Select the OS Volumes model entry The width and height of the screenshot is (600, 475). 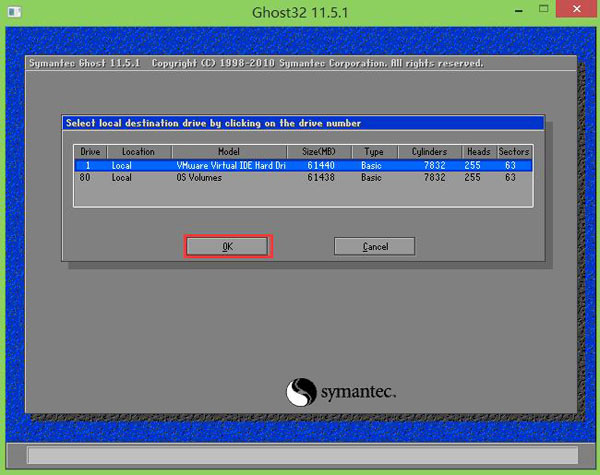[x=199, y=178]
